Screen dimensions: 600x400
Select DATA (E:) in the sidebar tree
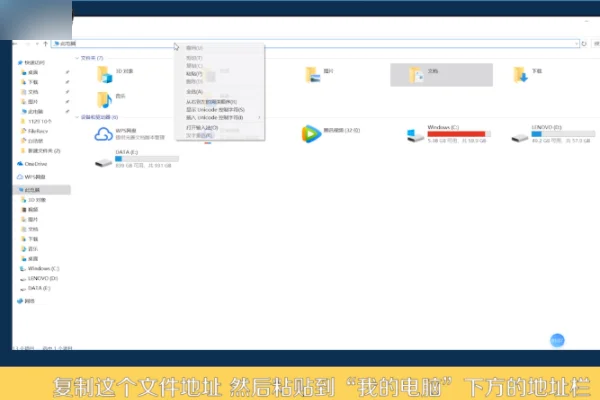click(x=39, y=288)
